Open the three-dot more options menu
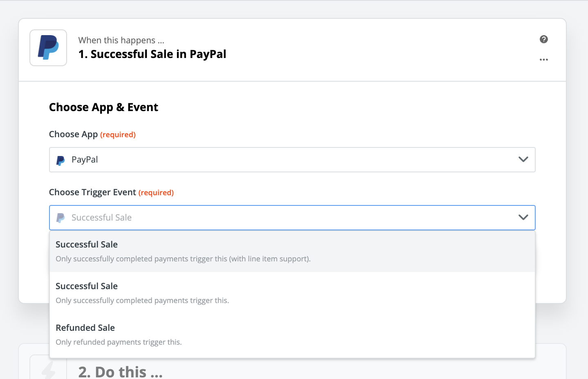This screenshot has height=379, width=588. (544, 60)
